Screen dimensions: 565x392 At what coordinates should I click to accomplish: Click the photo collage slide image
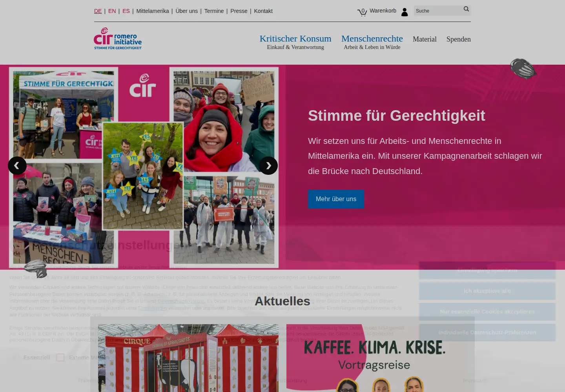coord(144,167)
